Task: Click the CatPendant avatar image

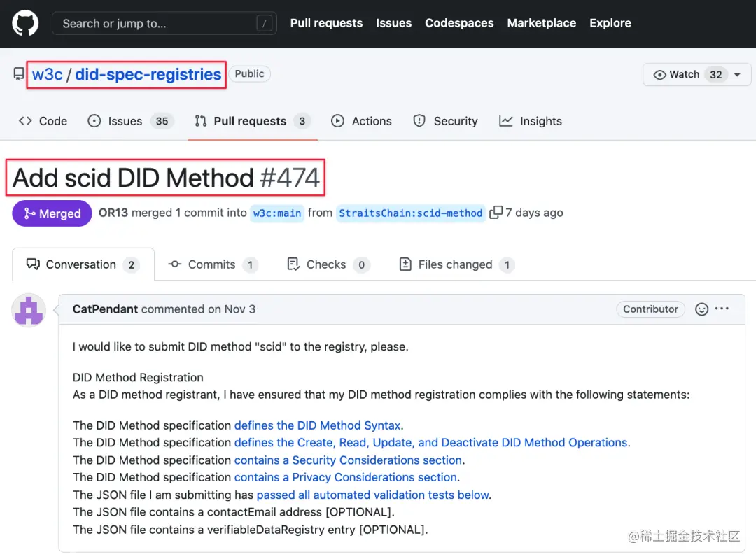Action: coord(29,310)
